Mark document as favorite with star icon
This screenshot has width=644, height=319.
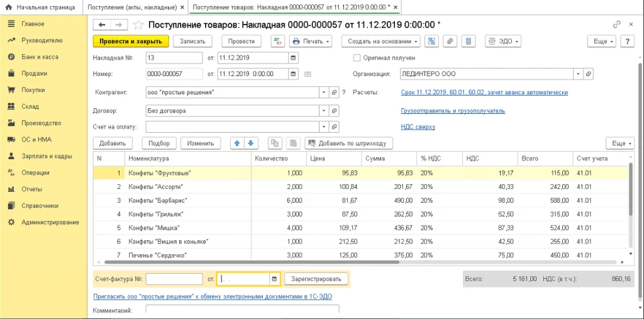click(138, 25)
